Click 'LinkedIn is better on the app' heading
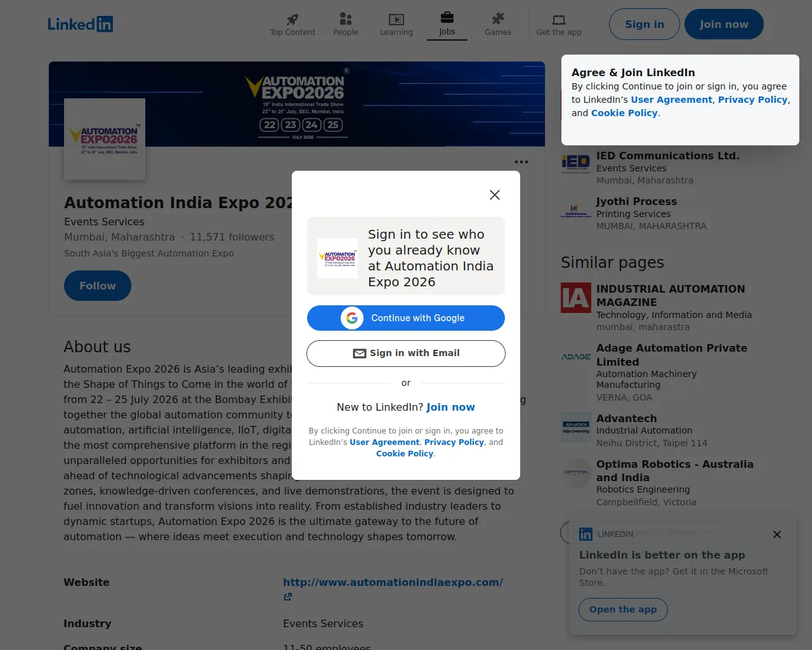812x650 pixels. tap(662, 555)
